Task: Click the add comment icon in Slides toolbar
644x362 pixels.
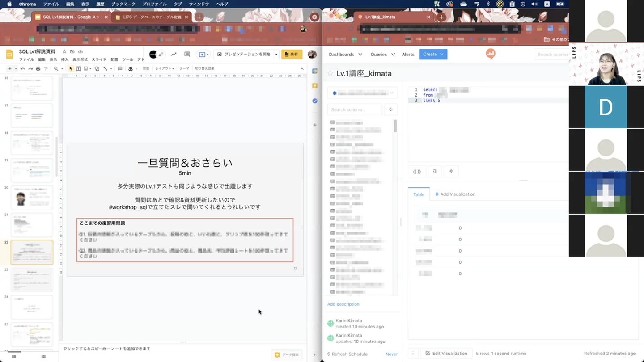Action: (x=120, y=69)
